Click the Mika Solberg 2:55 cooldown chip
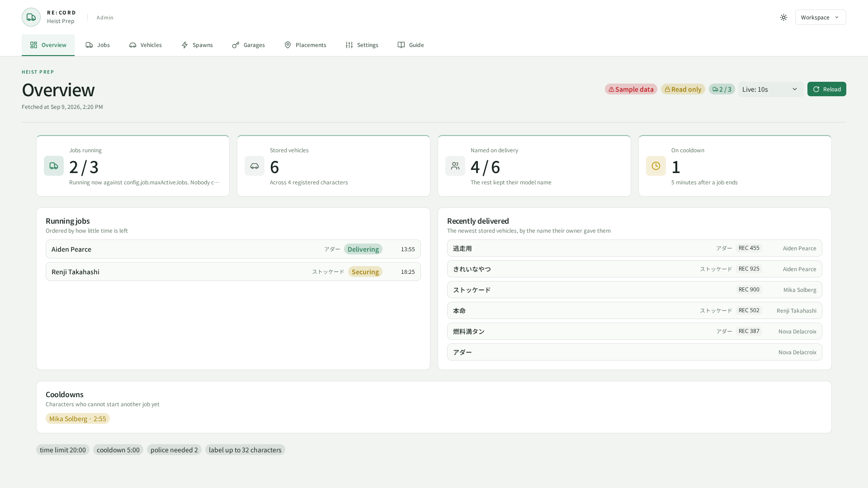Image resolution: width=868 pixels, height=488 pixels. 78,418
